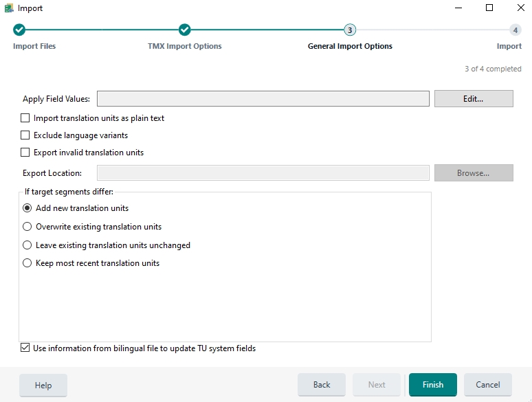Open Help for the import wizard
The image size is (532, 402).
click(x=43, y=385)
